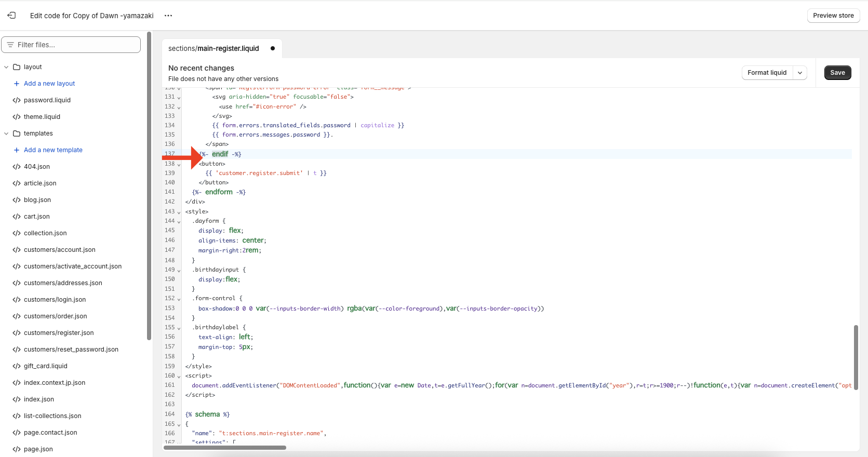This screenshot has height=457, width=868.
Task: Collapse the templates folder chevron
Action: coord(6,133)
